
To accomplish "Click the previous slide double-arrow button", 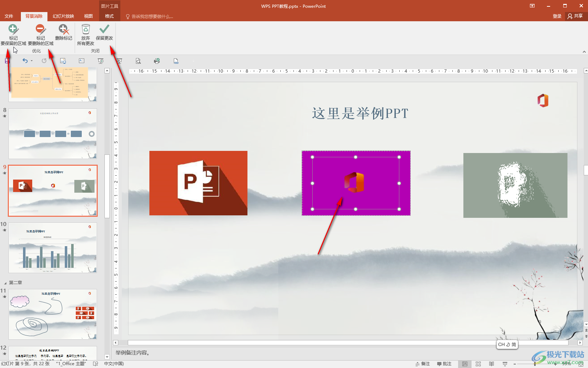I will 586,330.
